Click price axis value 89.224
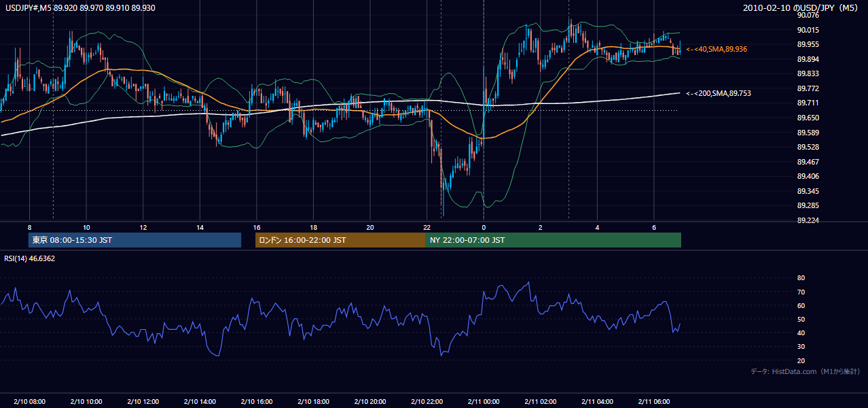868x408 pixels. (809, 220)
